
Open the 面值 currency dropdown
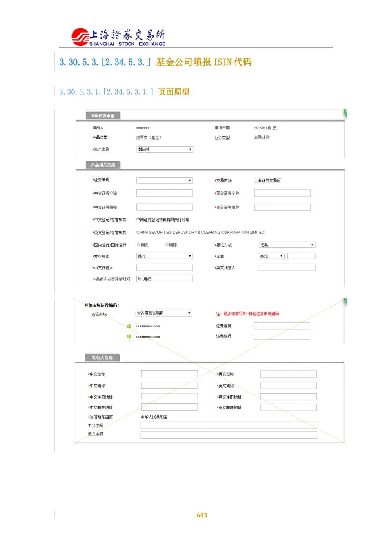pyautogui.click(x=271, y=256)
